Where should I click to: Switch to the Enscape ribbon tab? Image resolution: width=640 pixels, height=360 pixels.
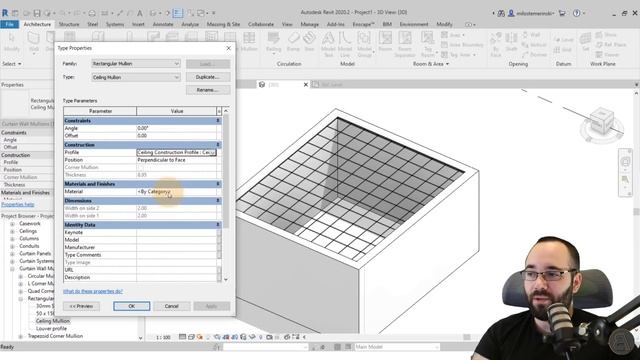363,24
